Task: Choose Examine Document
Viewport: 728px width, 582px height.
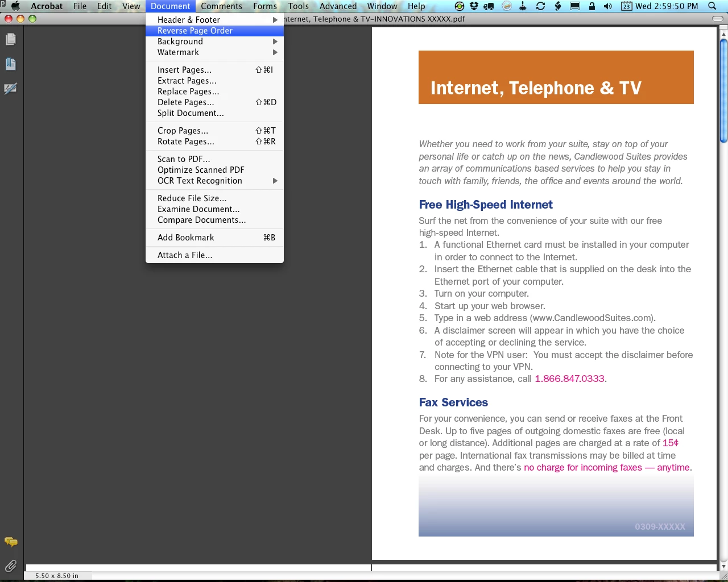Action: 214,209
